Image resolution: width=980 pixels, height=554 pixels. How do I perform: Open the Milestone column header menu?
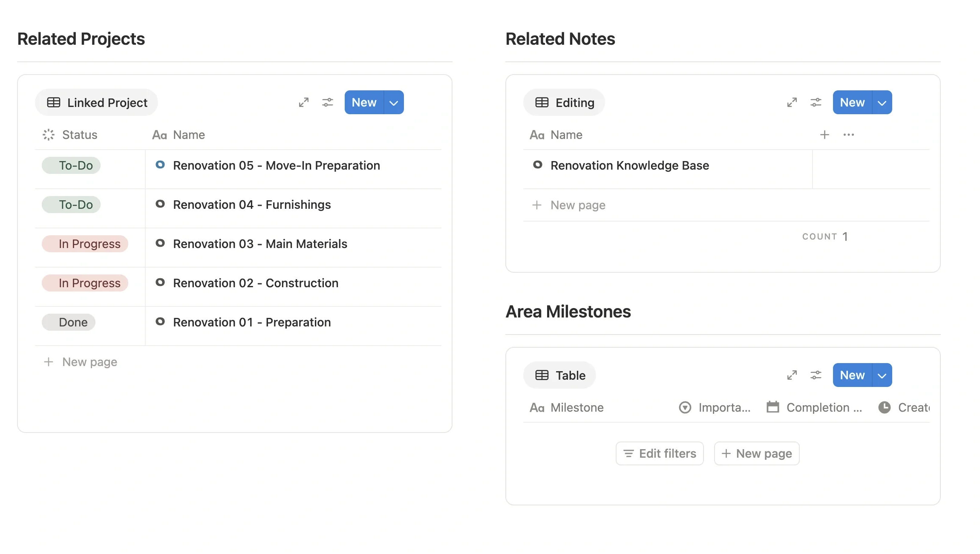click(x=567, y=407)
